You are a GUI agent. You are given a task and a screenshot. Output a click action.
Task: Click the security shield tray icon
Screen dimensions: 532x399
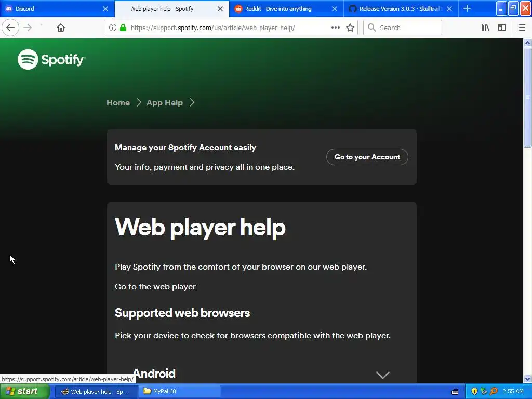click(474, 392)
